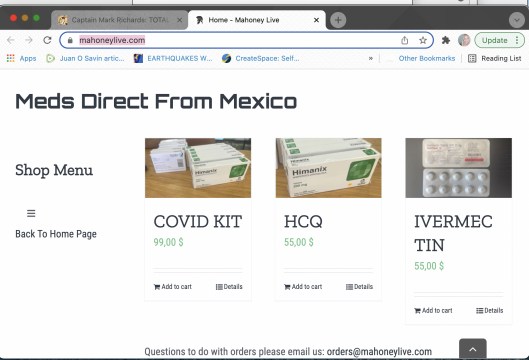Open the tab search dropdown arrow
529x360 pixels.
[517, 20]
